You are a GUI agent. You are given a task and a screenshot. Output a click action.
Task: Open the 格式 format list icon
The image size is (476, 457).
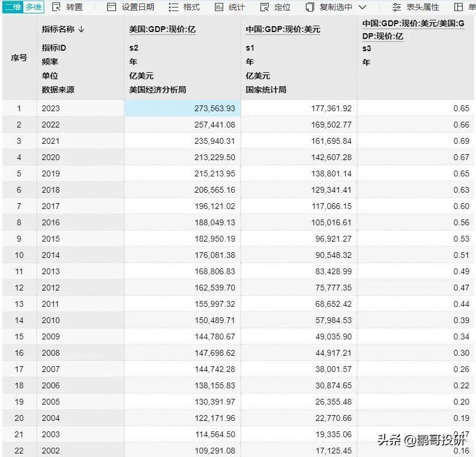click(x=174, y=7)
